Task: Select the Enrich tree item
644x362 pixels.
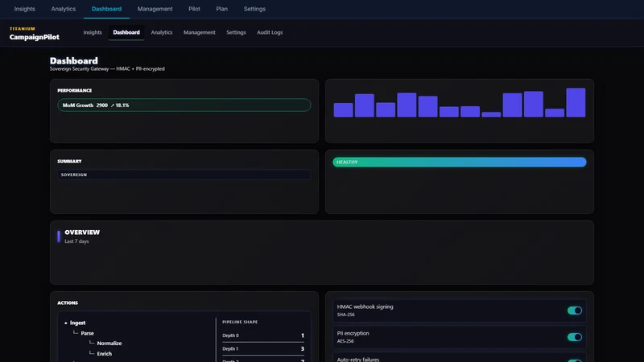Action: pyautogui.click(x=105, y=353)
